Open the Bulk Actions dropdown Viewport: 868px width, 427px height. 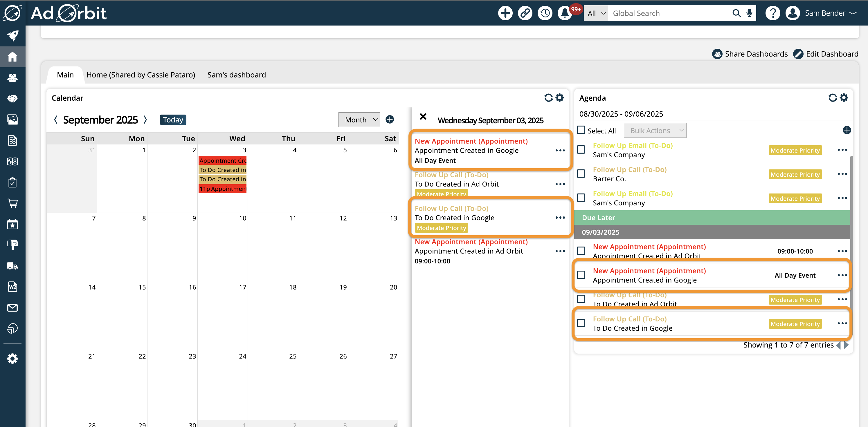[655, 130]
